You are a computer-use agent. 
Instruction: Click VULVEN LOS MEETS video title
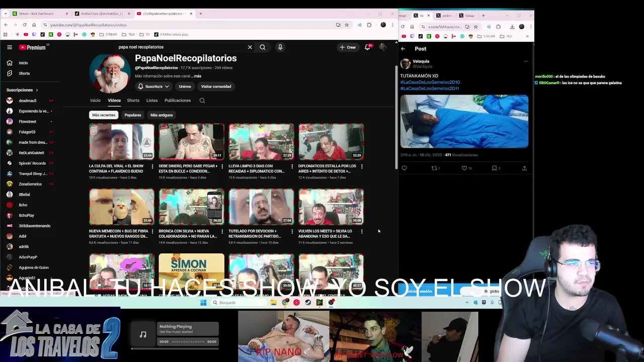pyautogui.click(x=325, y=234)
